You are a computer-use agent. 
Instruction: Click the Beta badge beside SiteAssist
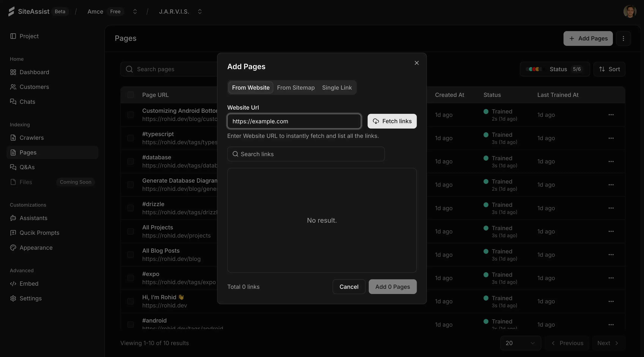point(60,12)
